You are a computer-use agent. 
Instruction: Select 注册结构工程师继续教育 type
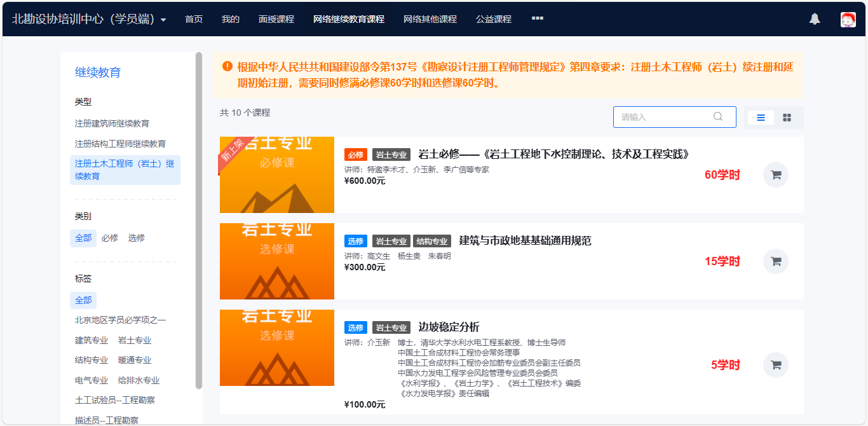(x=121, y=144)
